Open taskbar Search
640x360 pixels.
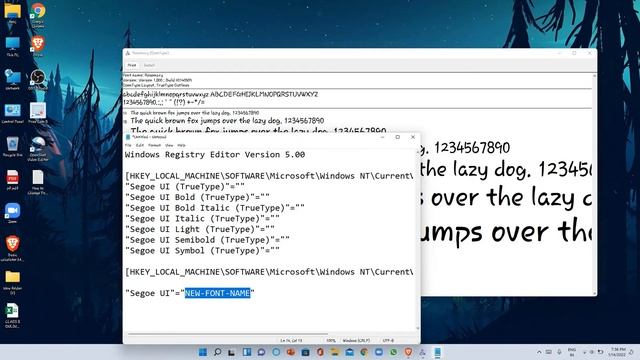(x=217, y=352)
